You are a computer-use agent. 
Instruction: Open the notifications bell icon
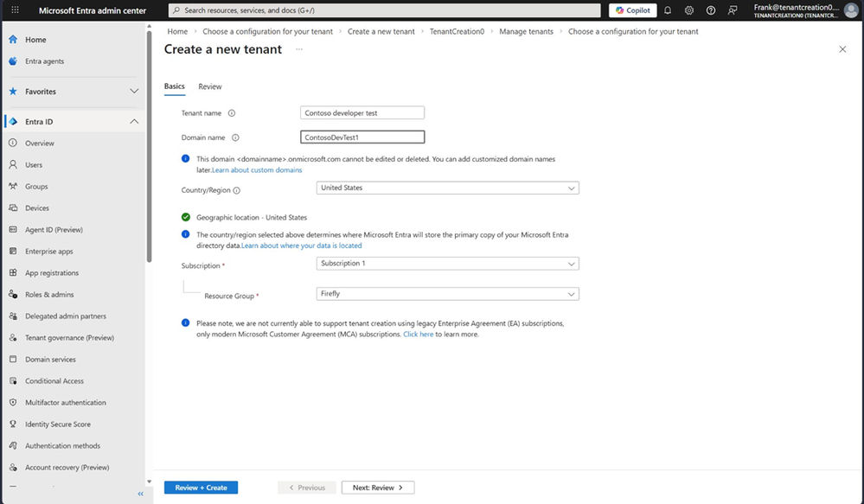coord(668,10)
